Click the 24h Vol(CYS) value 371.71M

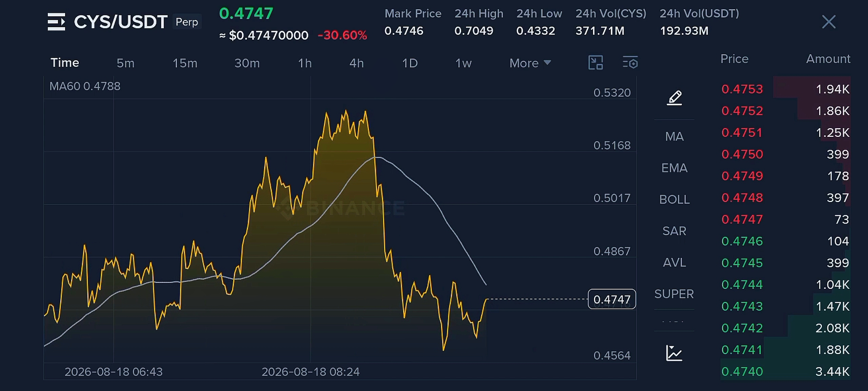click(x=600, y=31)
